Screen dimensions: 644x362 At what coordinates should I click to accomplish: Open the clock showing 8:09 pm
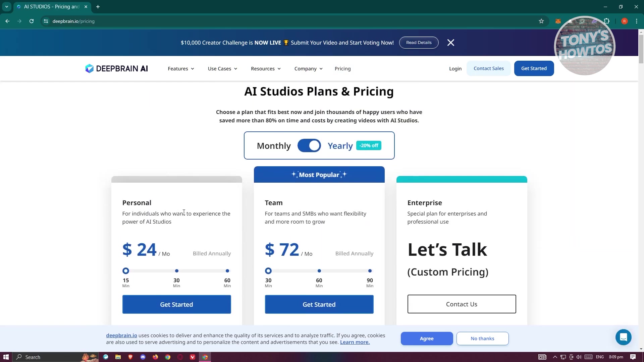616,357
